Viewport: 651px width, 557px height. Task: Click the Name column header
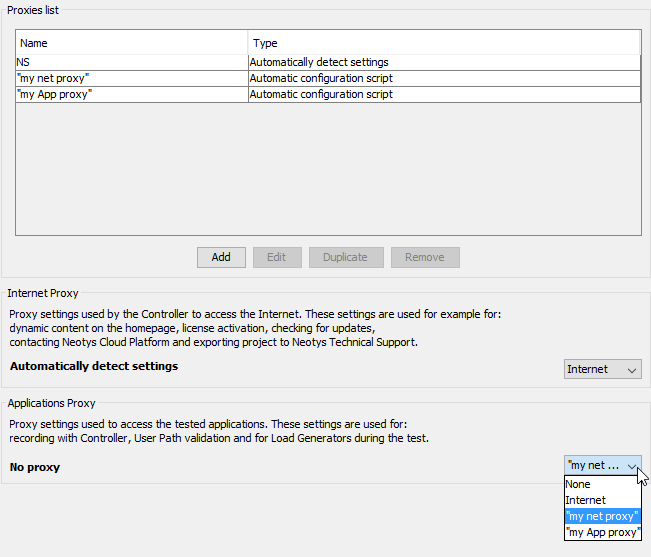pyautogui.click(x=131, y=43)
